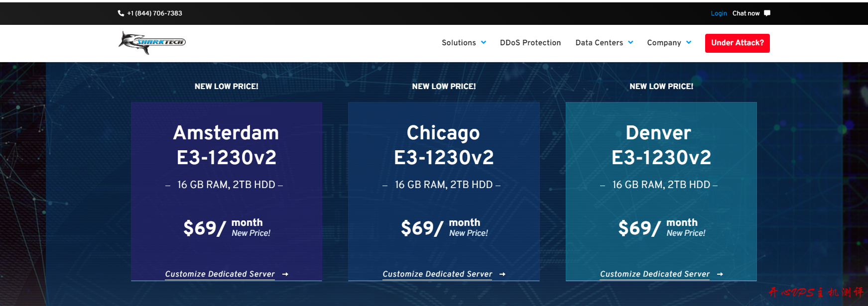Click arrow icon next to Denver customize link
The width and height of the screenshot is (868, 306).
pos(720,274)
